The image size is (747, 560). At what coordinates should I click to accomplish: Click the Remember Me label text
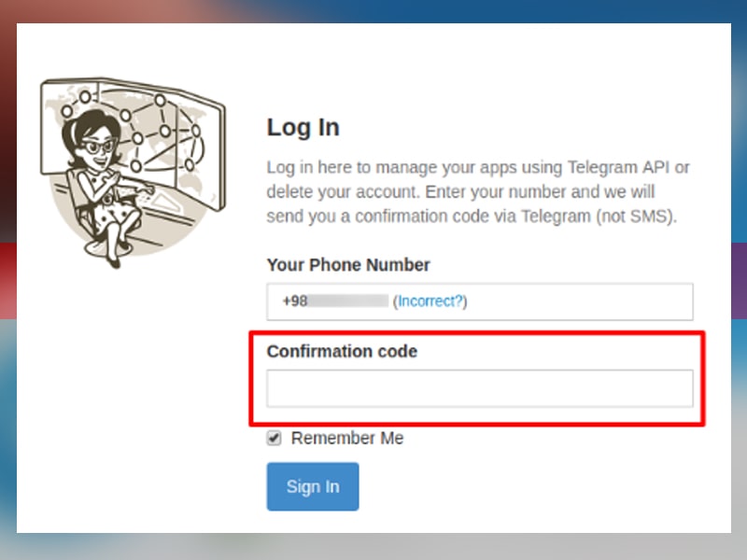347,438
